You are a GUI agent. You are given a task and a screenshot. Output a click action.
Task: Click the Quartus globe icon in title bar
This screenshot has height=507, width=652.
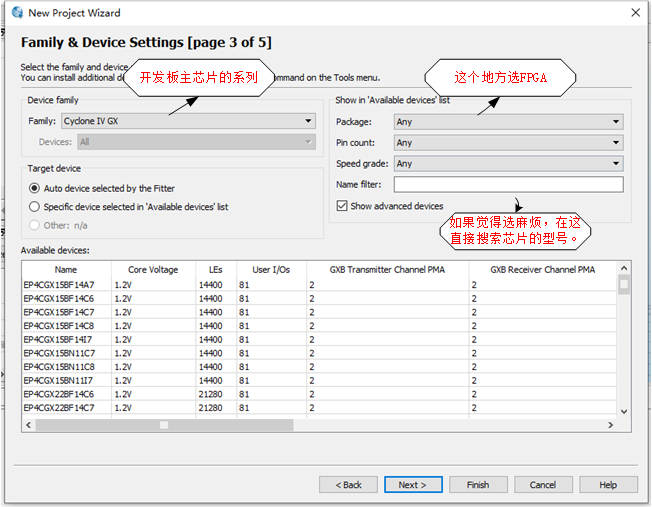tap(17, 12)
